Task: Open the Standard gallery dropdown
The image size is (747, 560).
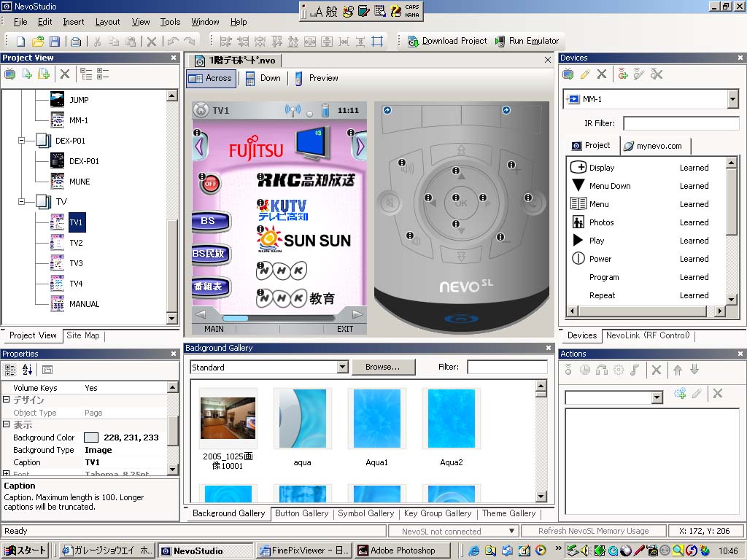Action: (343, 367)
